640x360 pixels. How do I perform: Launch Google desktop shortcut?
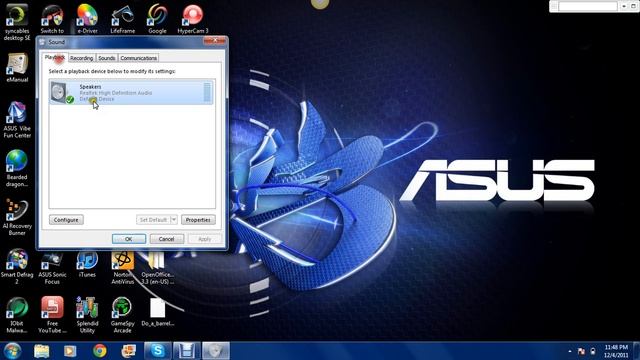point(157,20)
